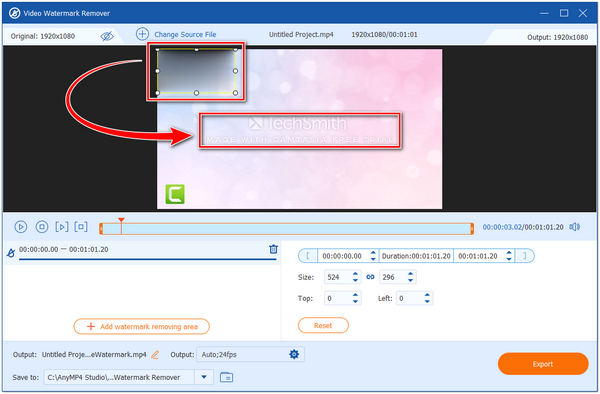
Task: Stop the video playback
Action: click(42, 227)
